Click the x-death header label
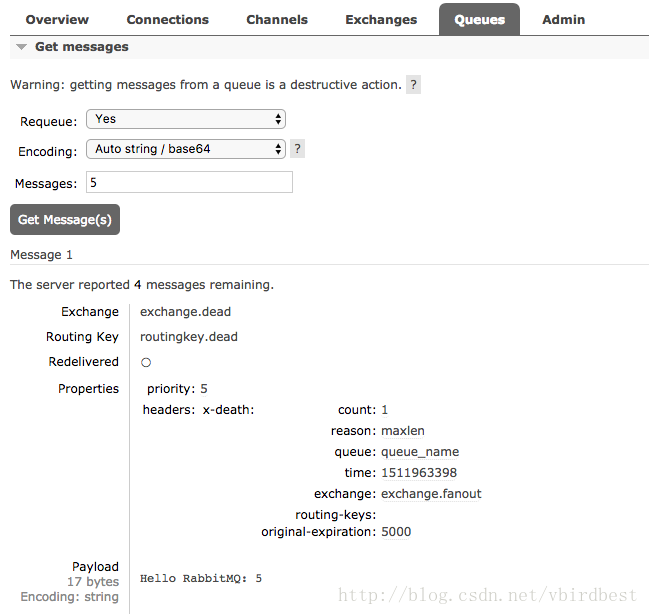Image resolution: width=649 pixels, height=615 pixels. [228, 410]
